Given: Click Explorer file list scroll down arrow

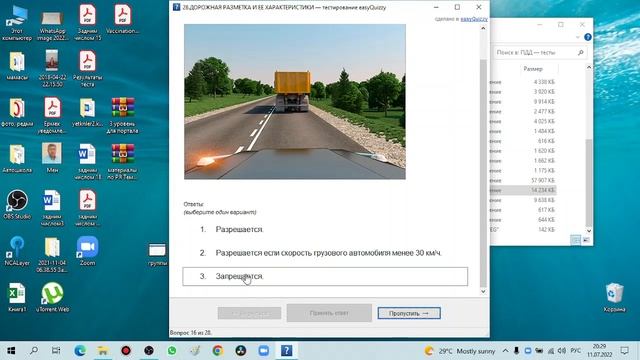Looking at the screenshot, I should coord(589,231).
